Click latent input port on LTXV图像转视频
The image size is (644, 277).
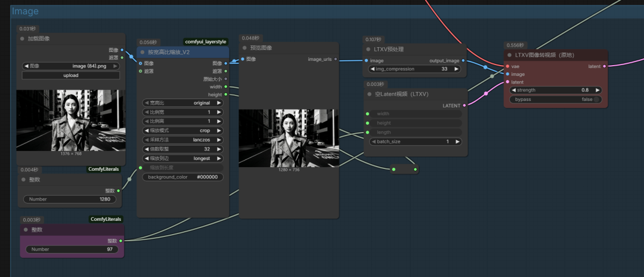(x=507, y=82)
